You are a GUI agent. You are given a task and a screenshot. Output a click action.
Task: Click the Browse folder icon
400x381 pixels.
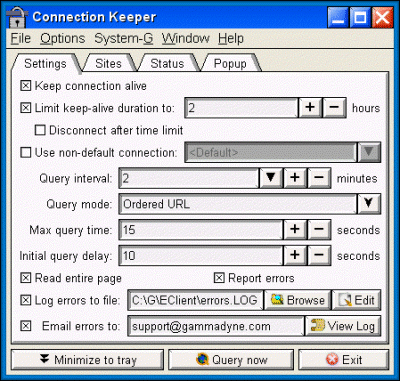point(277,300)
